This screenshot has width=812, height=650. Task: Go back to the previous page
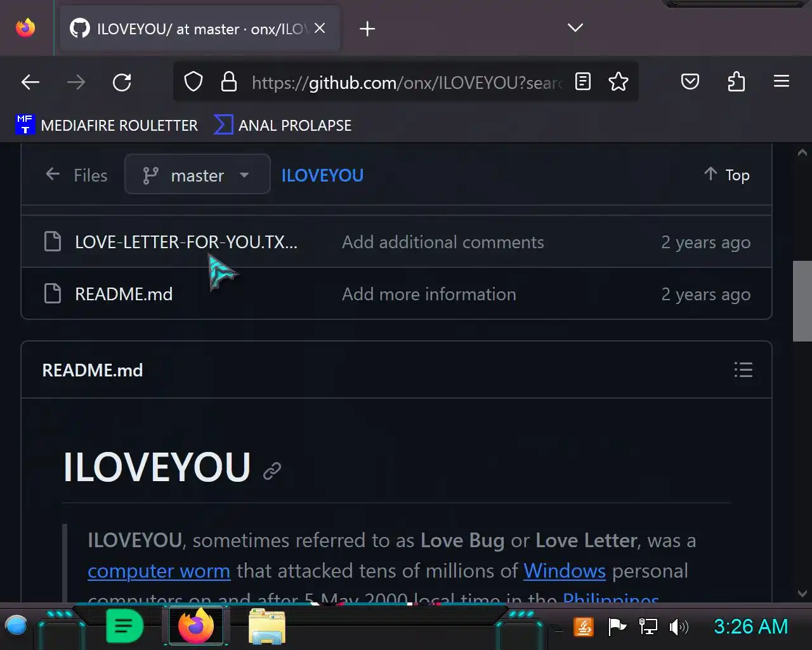click(30, 82)
